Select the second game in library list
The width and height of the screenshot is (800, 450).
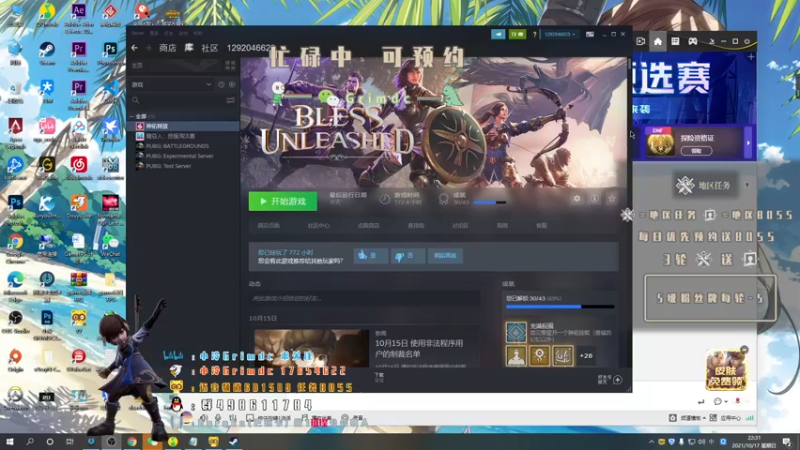[x=170, y=136]
